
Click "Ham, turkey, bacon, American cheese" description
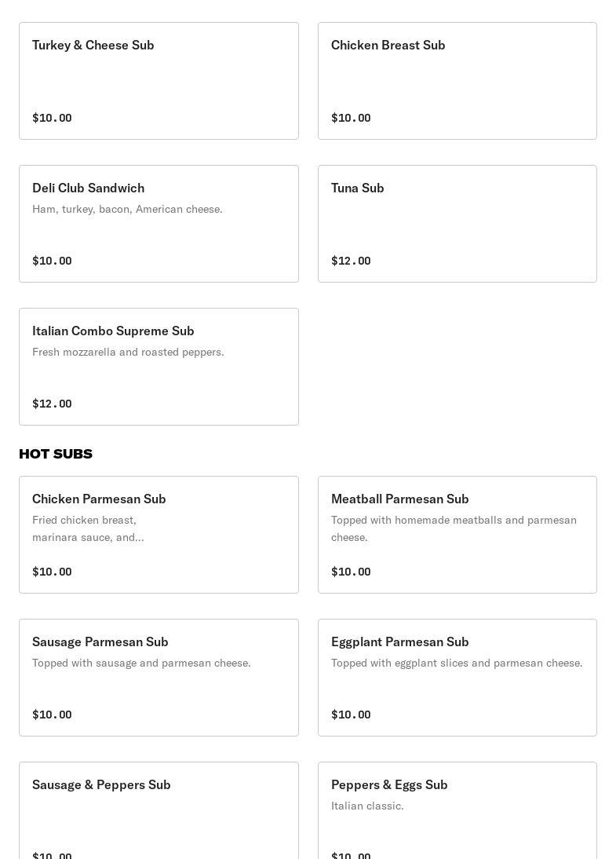(127, 209)
